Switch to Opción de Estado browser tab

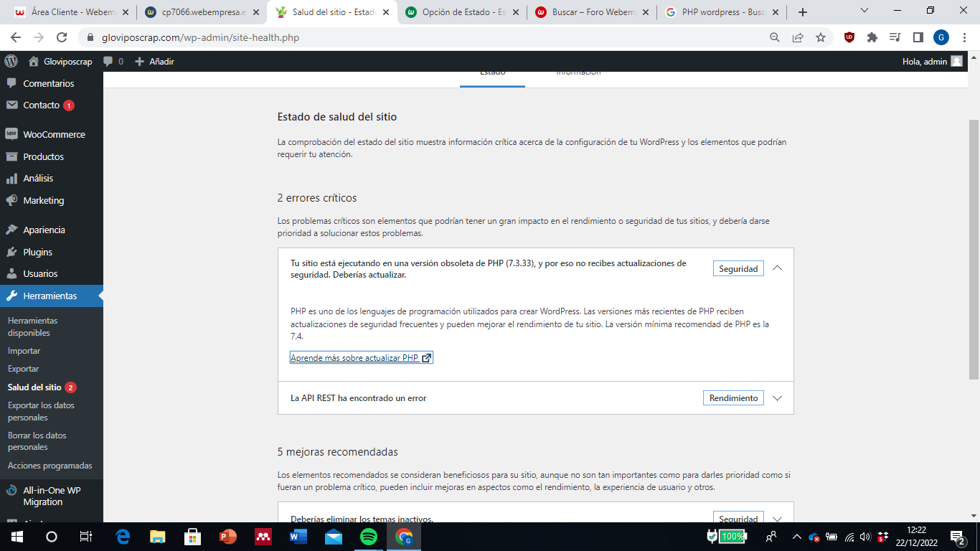(x=463, y=12)
